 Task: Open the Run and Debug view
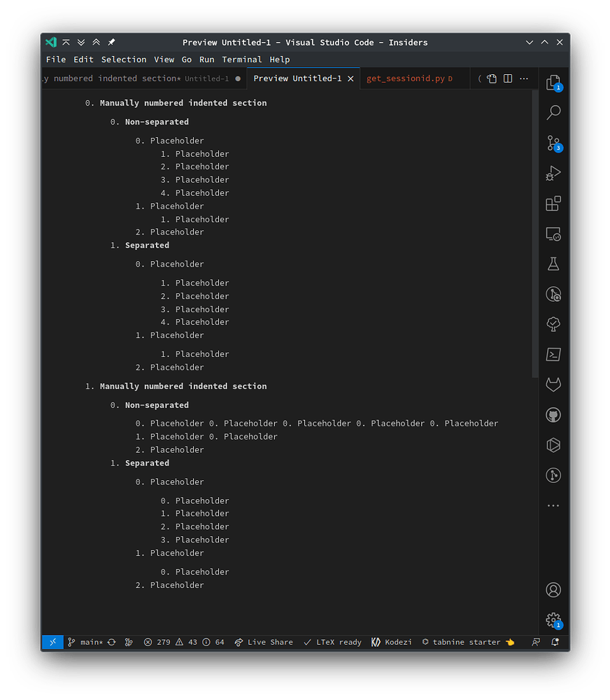point(553,174)
